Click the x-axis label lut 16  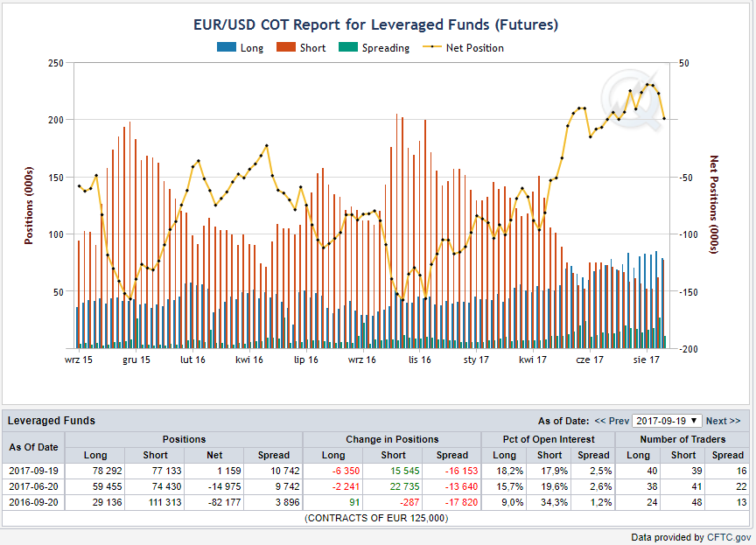pos(192,360)
